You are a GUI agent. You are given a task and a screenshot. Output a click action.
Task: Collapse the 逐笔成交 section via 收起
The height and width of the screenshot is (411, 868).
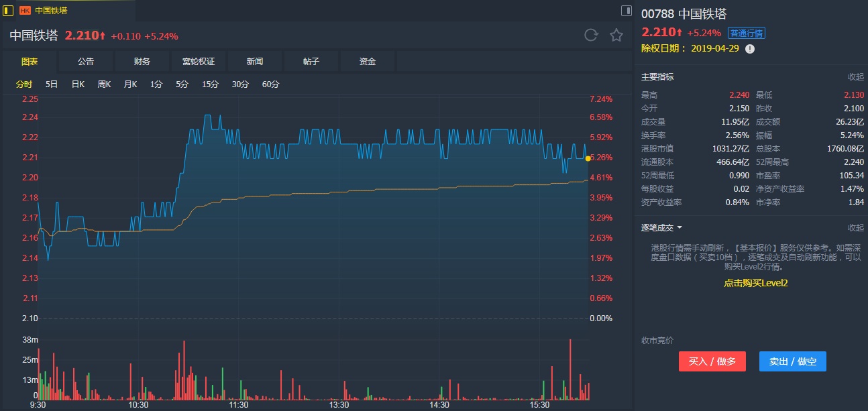click(855, 228)
